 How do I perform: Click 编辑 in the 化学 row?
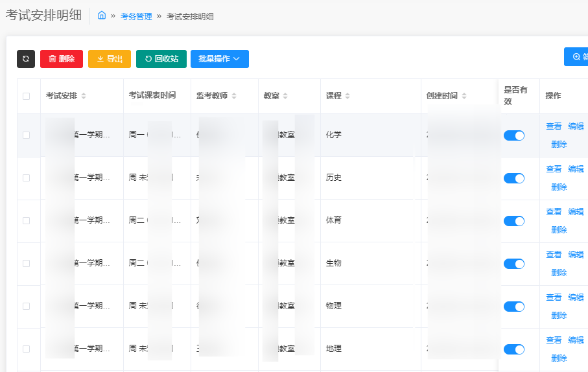pyautogui.click(x=576, y=126)
